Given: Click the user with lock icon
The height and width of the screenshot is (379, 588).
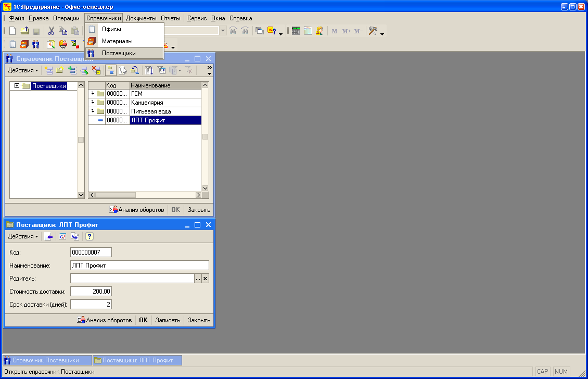Looking at the screenshot, I should tap(319, 31).
